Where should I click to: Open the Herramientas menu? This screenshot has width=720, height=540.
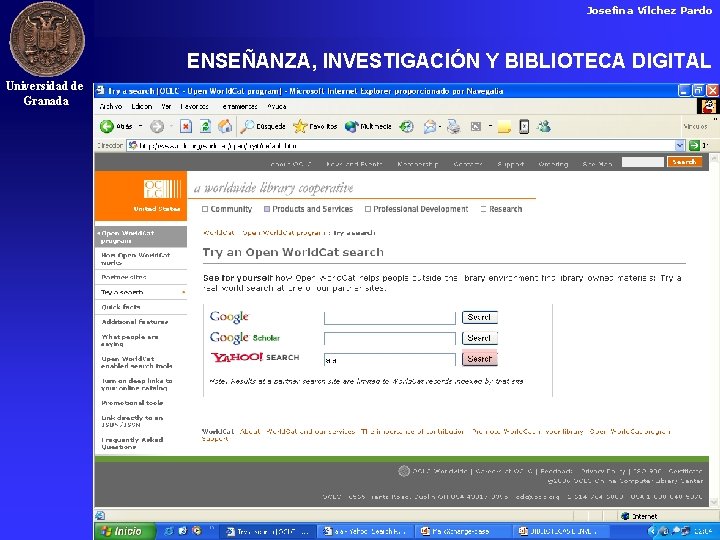tap(239, 107)
